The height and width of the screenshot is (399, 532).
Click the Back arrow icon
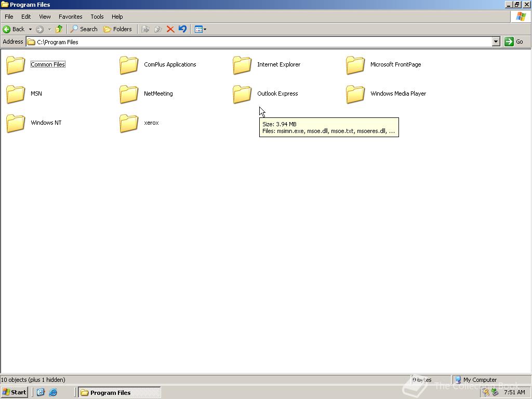[6, 29]
